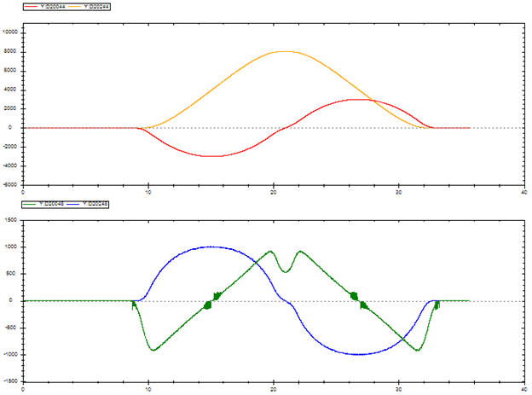Click the green curve's right minimum near 32

point(418,350)
